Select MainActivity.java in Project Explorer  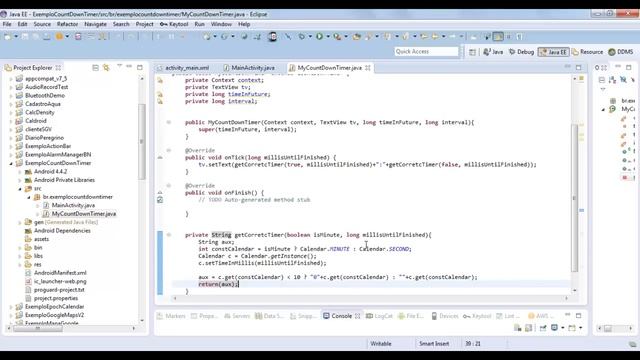point(73,205)
